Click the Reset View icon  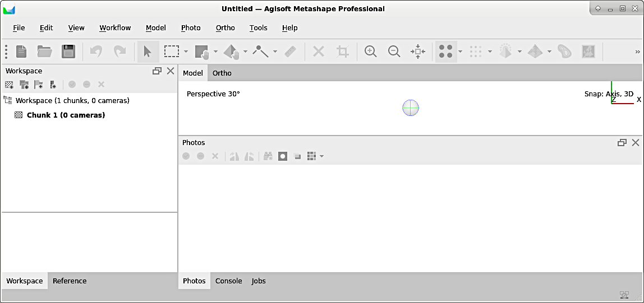click(418, 52)
